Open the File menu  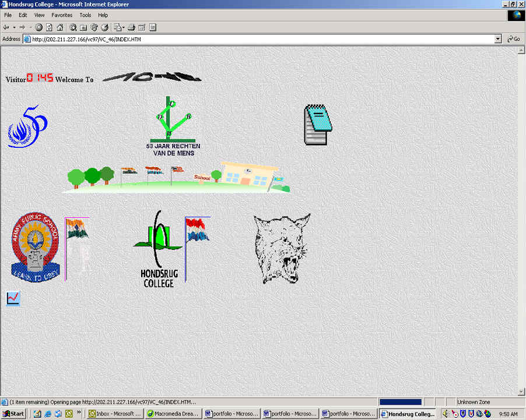tap(8, 15)
